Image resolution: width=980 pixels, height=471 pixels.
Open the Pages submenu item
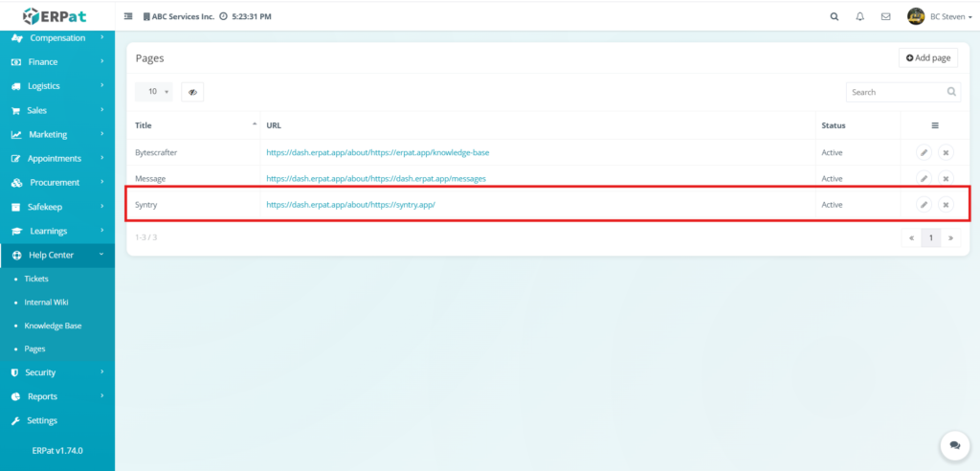click(34, 349)
